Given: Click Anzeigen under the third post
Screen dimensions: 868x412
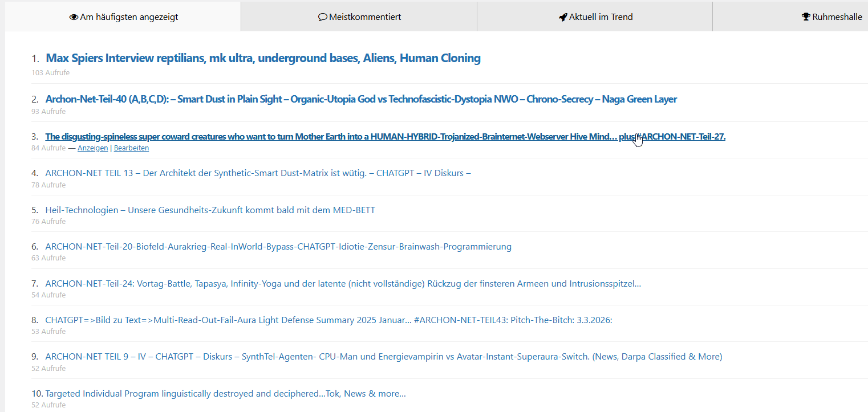Looking at the screenshot, I should pyautogui.click(x=92, y=148).
